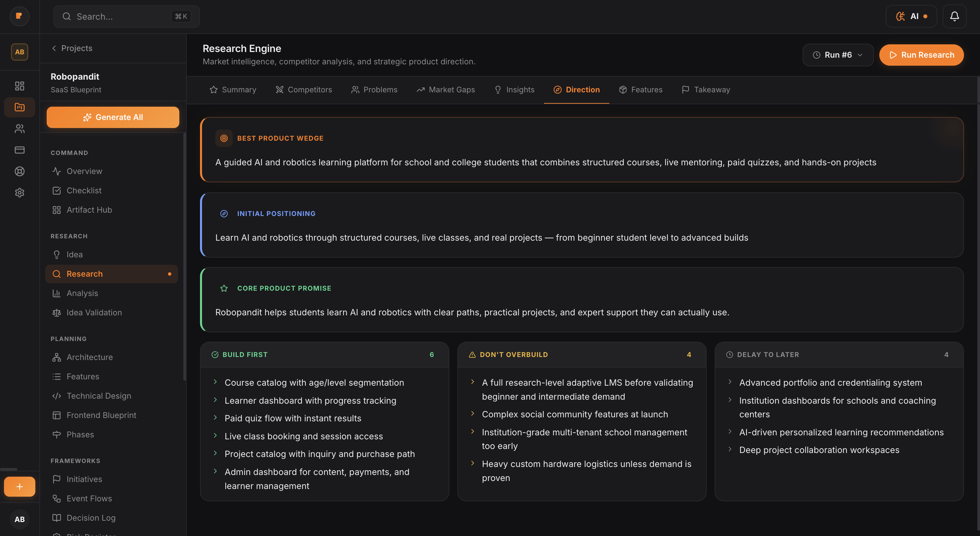Open the Run #6 dropdown
Image resolution: width=980 pixels, height=536 pixels.
(838, 55)
